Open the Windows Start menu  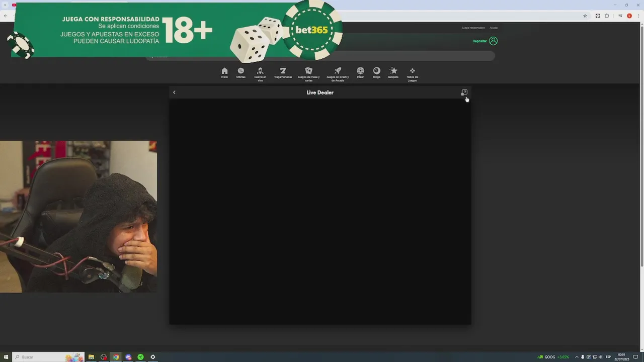coord(6,357)
